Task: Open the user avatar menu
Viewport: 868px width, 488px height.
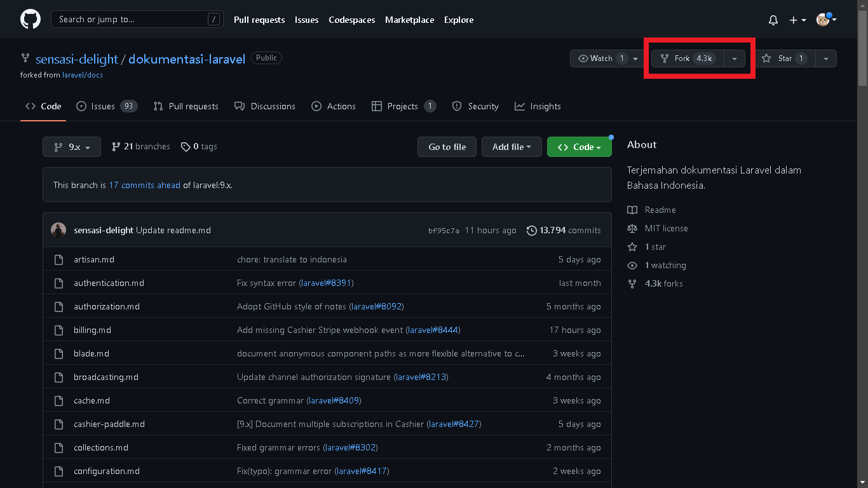Action: [x=826, y=20]
